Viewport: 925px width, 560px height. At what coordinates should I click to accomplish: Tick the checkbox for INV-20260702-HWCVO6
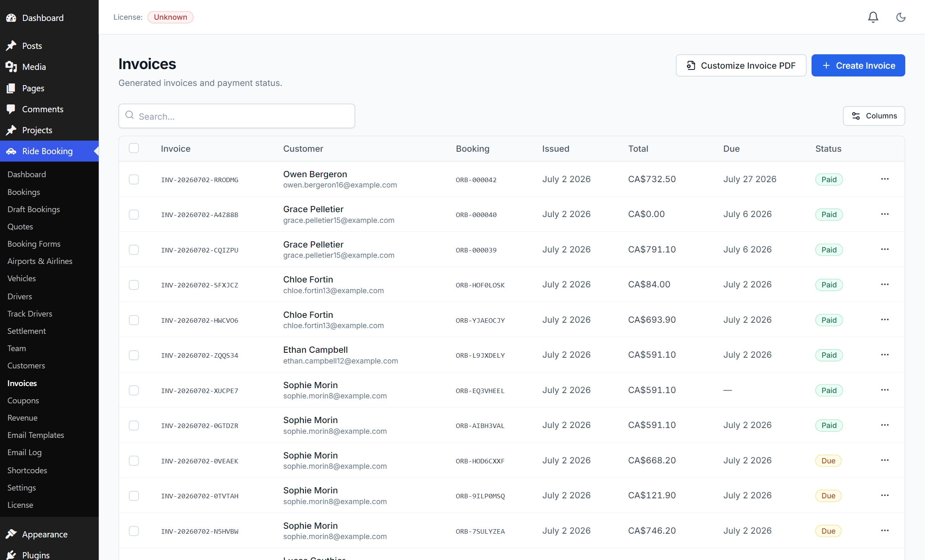(x=134, y=320)
